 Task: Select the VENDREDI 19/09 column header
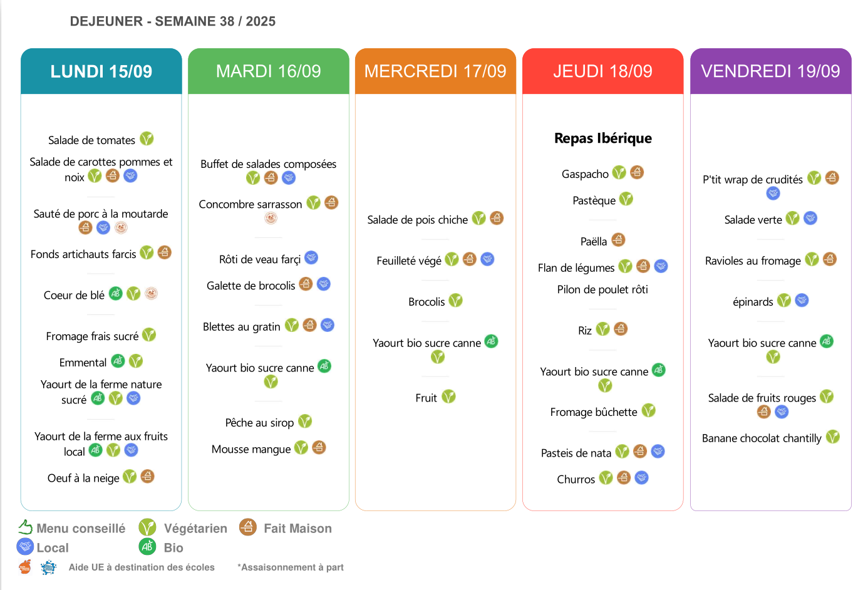770,71
